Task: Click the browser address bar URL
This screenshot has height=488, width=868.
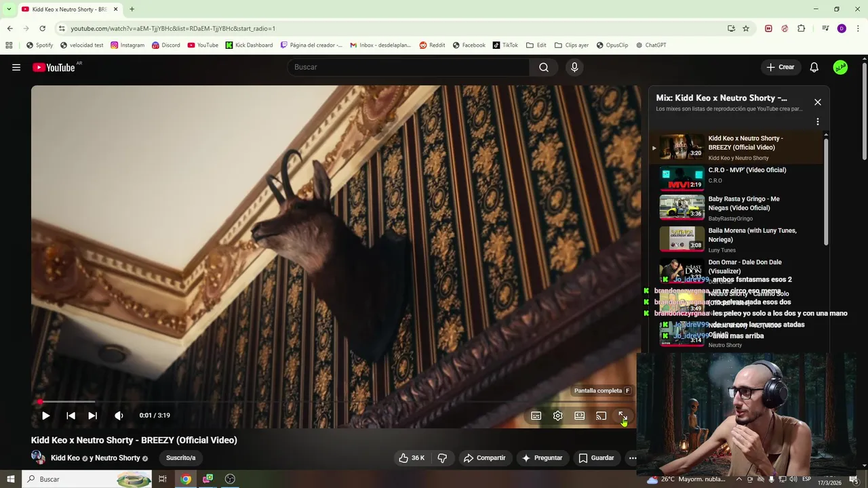Action: 173,28
